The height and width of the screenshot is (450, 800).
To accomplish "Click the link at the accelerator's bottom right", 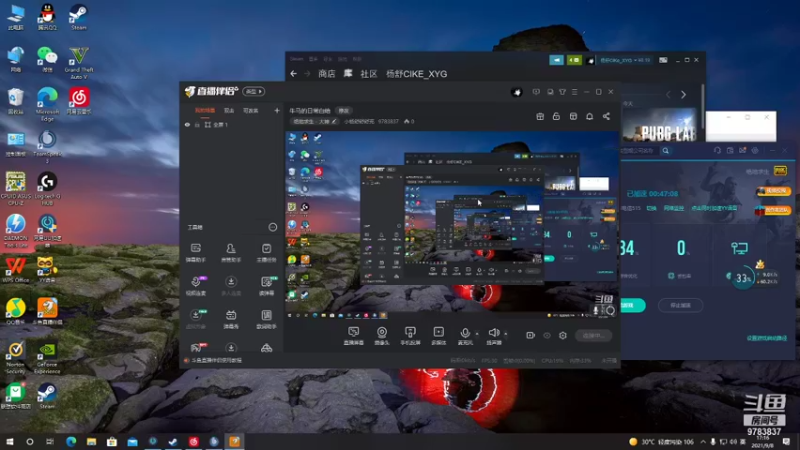I will [x=766, y=338].
